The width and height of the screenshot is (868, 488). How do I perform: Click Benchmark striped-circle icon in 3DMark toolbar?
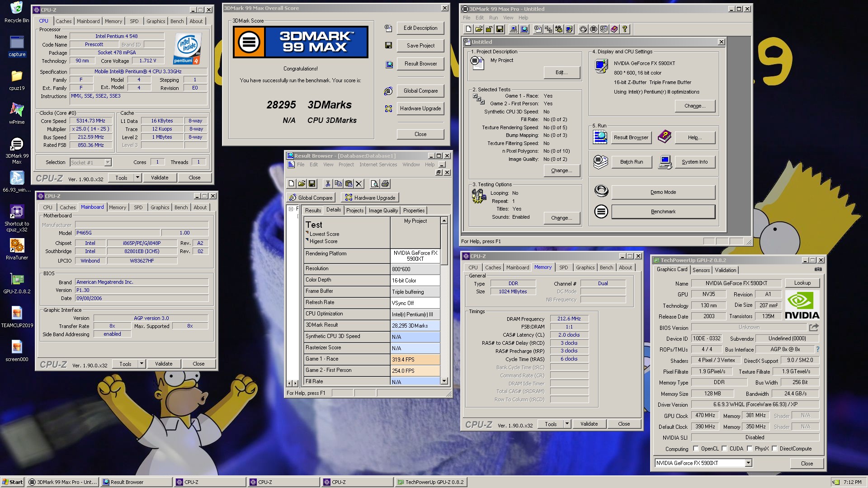point(594,29)
